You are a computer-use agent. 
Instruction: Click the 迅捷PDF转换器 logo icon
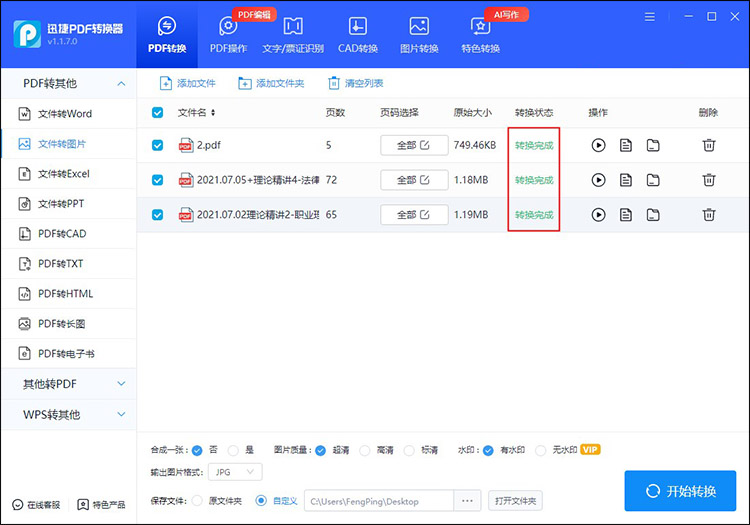[27, 34]
